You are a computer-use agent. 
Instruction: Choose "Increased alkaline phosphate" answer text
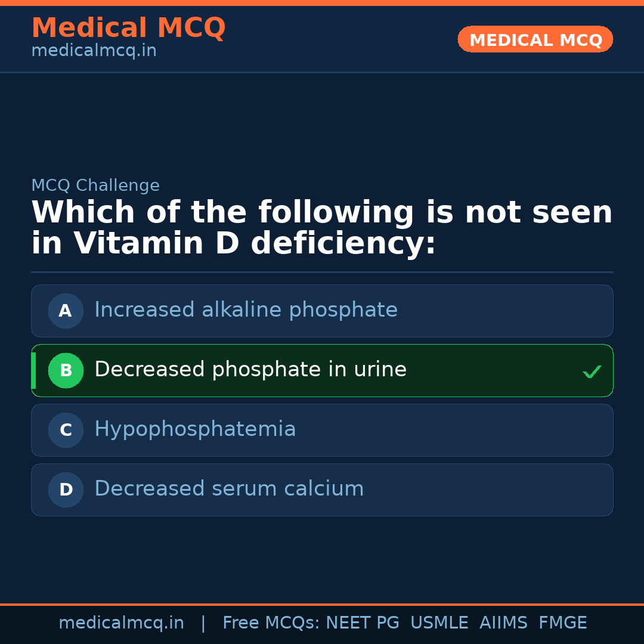tap(246, 310)
